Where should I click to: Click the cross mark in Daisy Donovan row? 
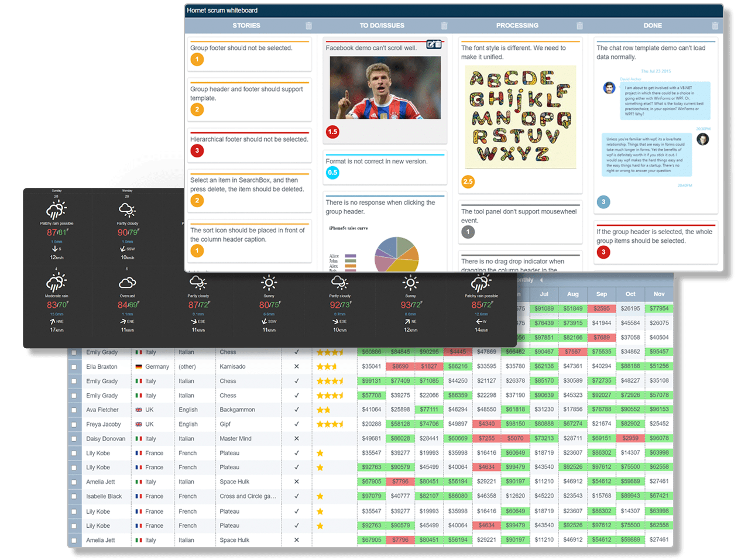coord(296,439)
